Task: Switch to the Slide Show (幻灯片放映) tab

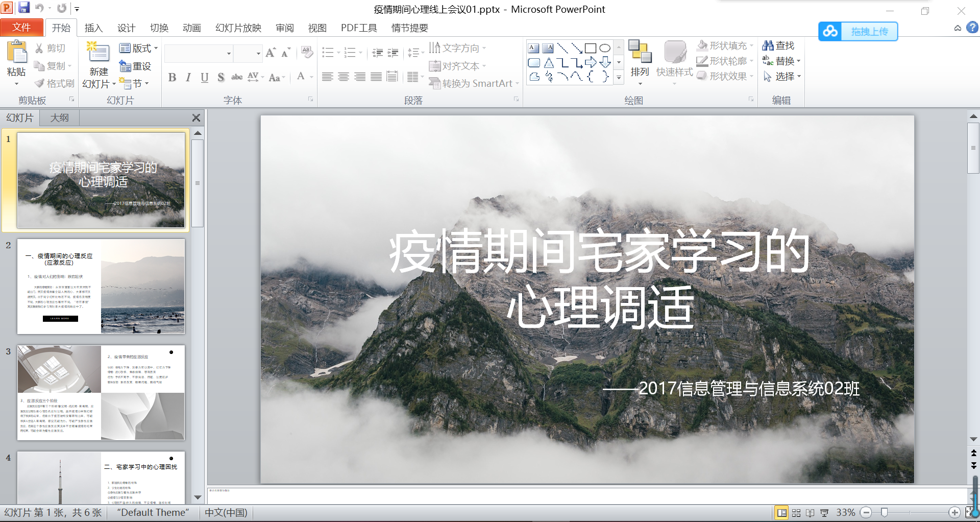Action: 238,28
